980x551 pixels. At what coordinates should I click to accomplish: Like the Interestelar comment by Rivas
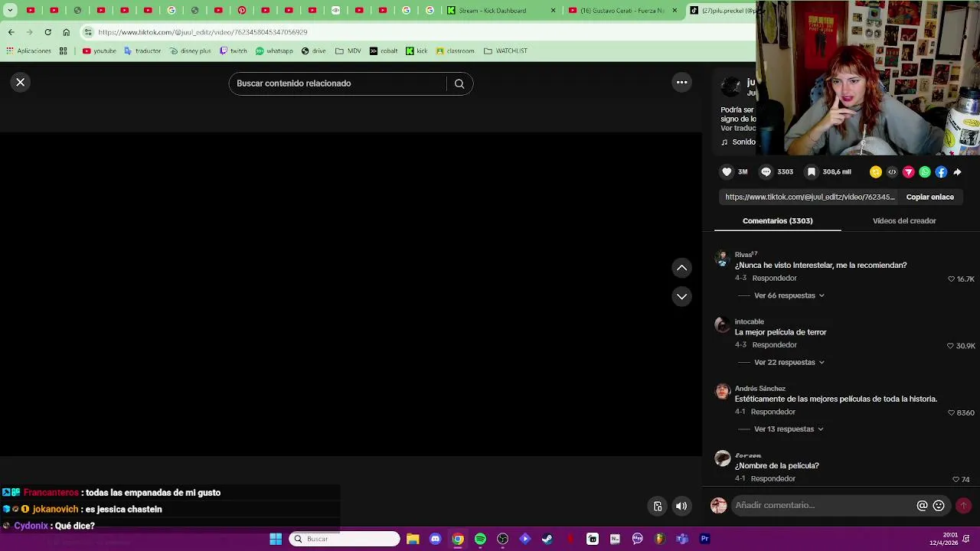(x=951, y=279)
